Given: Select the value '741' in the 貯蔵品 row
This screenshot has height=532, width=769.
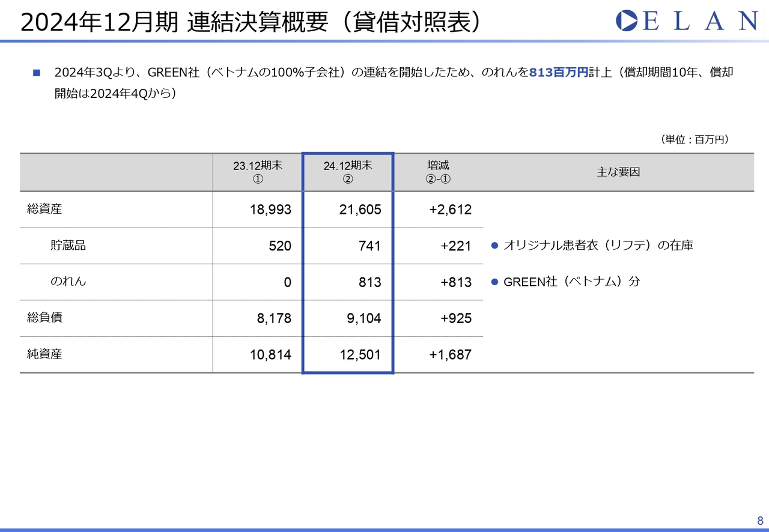Looking at the screenshot, I should [x=370, y=246].
